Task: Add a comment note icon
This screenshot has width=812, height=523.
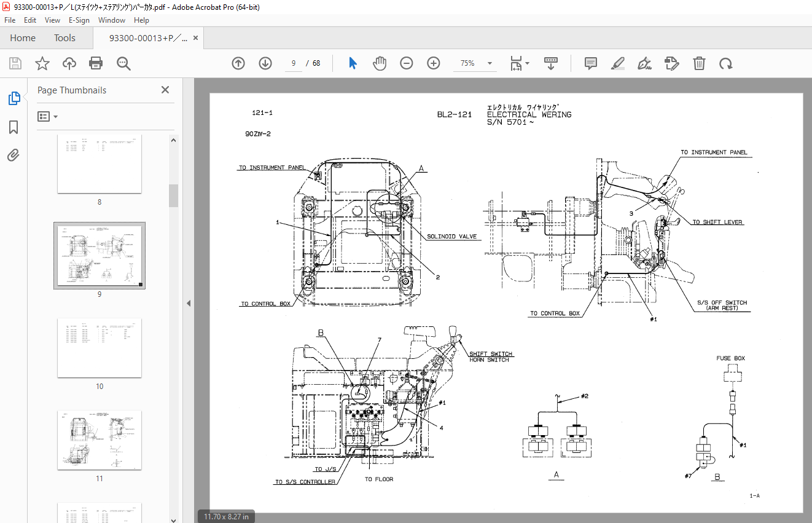Action: click(x=591, y=63)
